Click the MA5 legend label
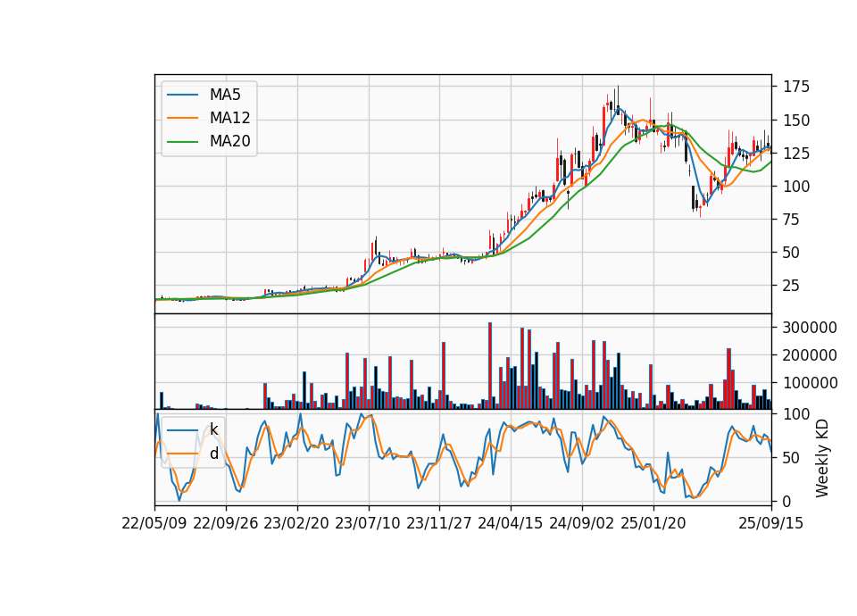Image resolution: width=857 pixels, height=616 pixels. (225, 95)
